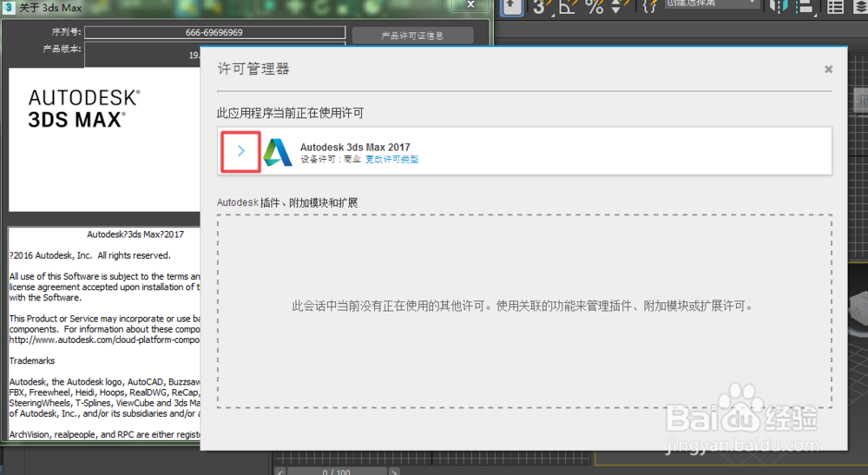The image size is (868, 475).
Task: Open the 创建选择集 dropdown
Action: coord(710,3)
